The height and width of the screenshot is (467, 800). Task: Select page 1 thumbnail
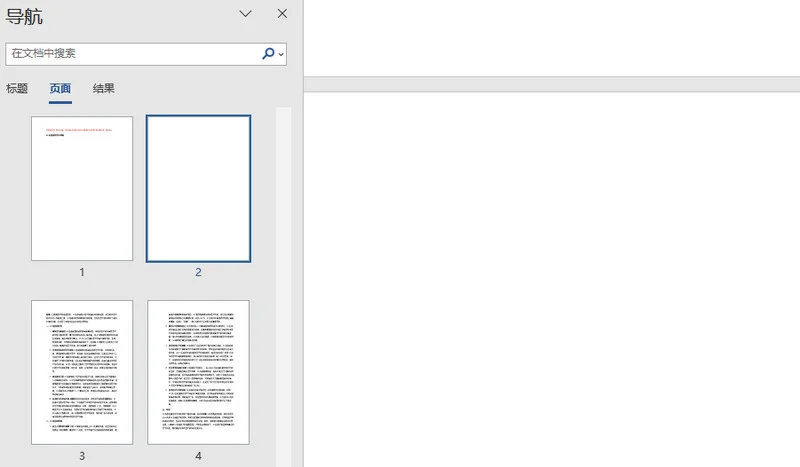click(x=82, y=188)
